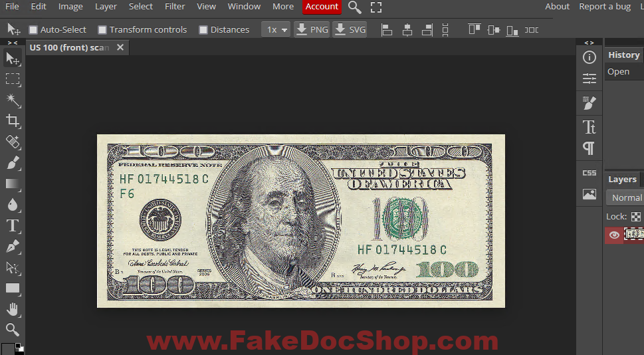This screenshot has height=355, width=644.
Task: Close the US 100 (front) scan document
Action: click(x=120, y=48)
